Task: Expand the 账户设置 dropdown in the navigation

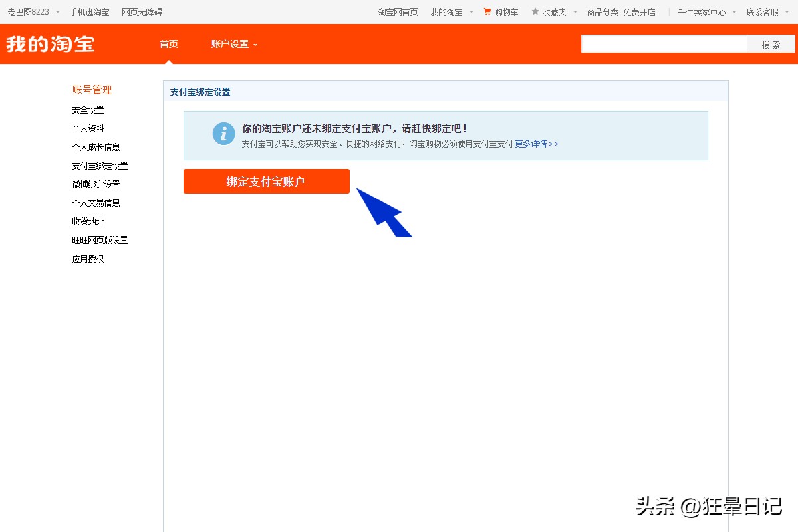Action: pyautogui.click(x=230, y=44)
